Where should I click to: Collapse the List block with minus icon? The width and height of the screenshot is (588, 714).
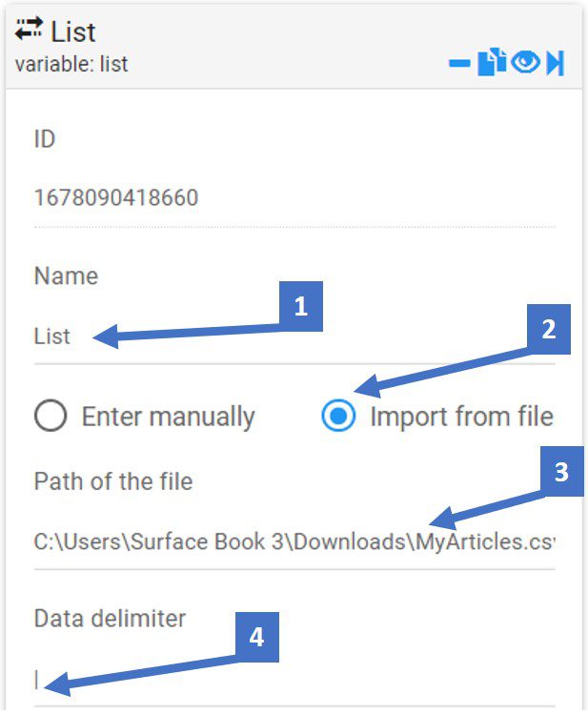[x=459, y=63]
